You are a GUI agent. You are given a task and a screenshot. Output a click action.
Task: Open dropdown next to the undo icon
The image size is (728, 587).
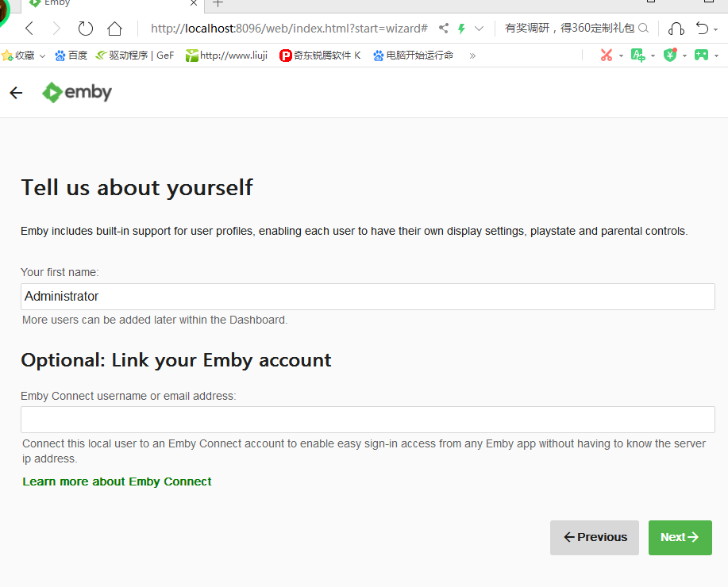[716, 29]
